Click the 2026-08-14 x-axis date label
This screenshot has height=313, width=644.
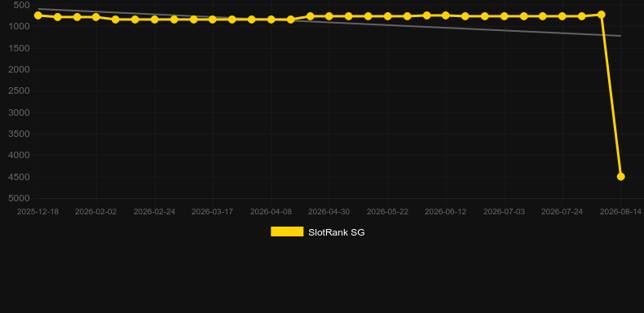click(620, 212)
